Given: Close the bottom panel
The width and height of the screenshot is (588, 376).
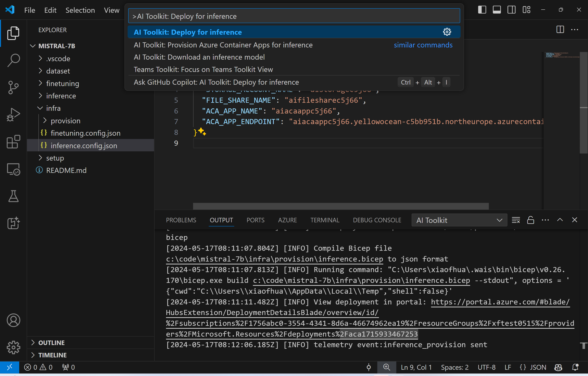Looking at the screenshot, I should [x=574, y=220].
